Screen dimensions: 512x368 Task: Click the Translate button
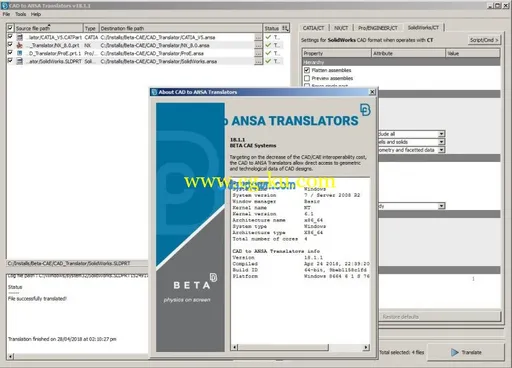click(466, 352)
